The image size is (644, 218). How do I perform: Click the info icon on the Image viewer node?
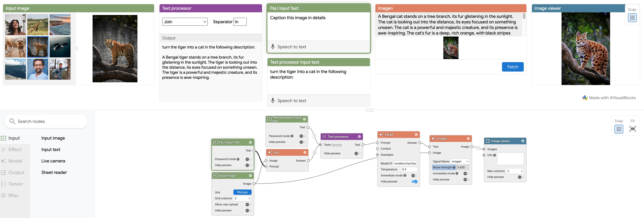522,141
